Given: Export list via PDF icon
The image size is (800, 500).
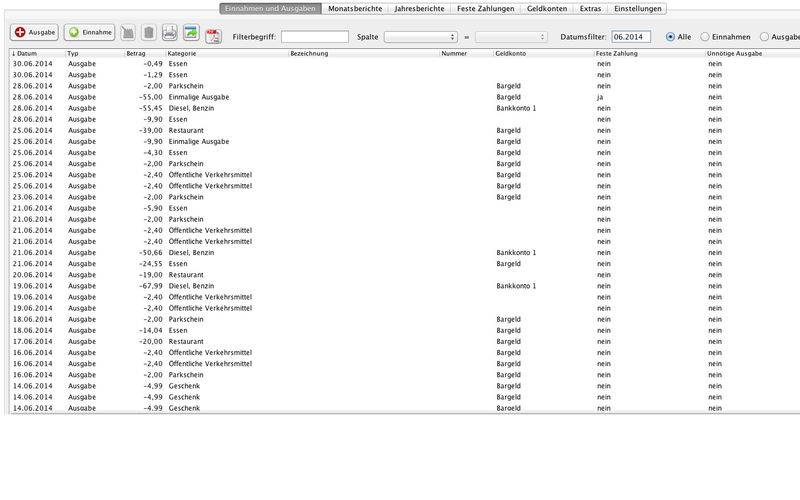Looking at the screenshot, I should (212, 36).
